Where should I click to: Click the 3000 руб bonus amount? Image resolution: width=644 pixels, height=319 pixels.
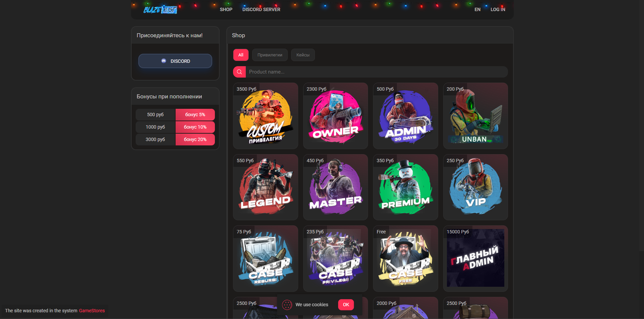point(155,139)
